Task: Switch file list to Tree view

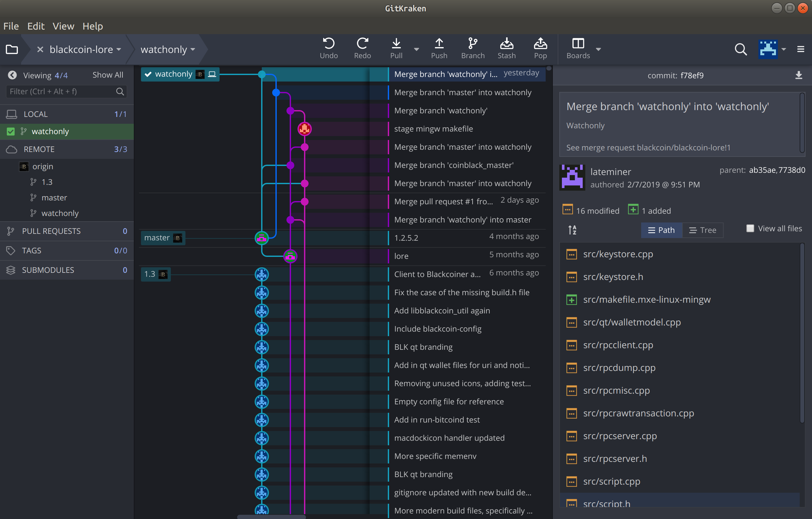Action: coord(703,230)
